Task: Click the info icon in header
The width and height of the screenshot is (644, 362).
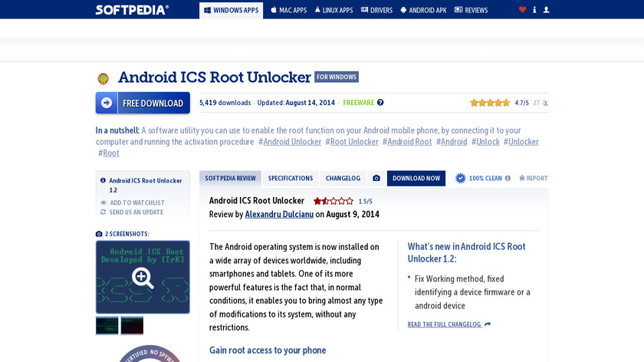Action: (534, 9)
